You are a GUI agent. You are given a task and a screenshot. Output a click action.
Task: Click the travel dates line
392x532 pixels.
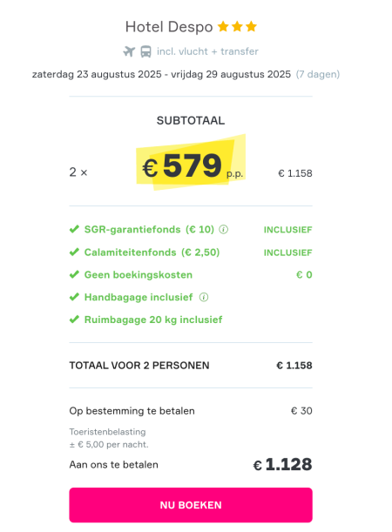161,74
